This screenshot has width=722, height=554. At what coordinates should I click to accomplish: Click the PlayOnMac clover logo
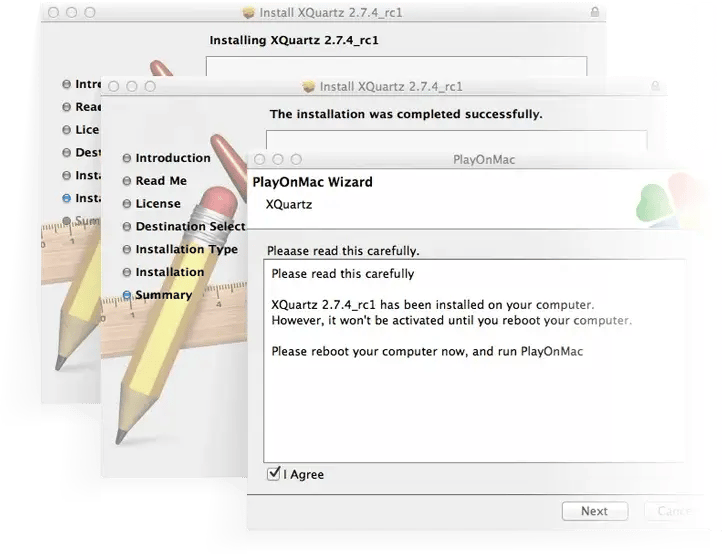668,202
